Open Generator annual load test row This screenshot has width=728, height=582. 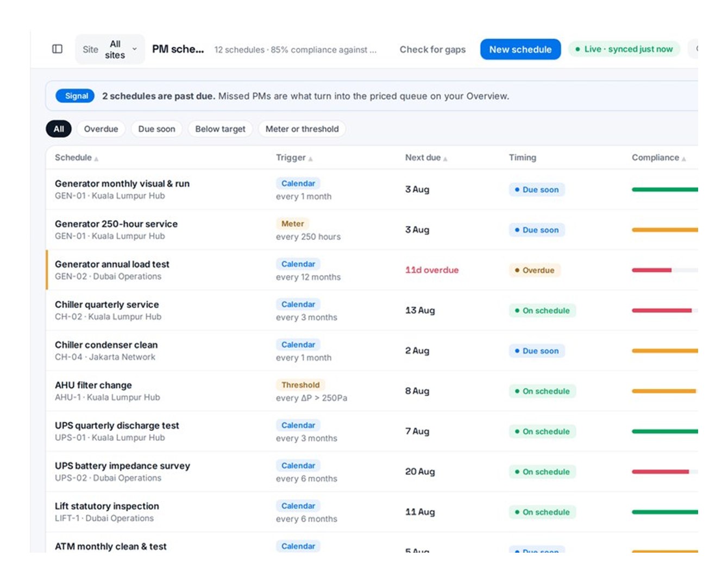click(372, 270)
